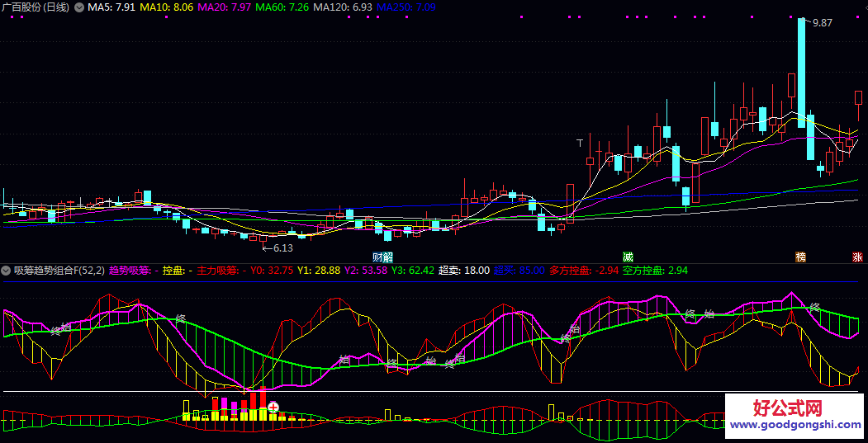Click the T marker above the candles
868x443 pixels.
[580, 143]
